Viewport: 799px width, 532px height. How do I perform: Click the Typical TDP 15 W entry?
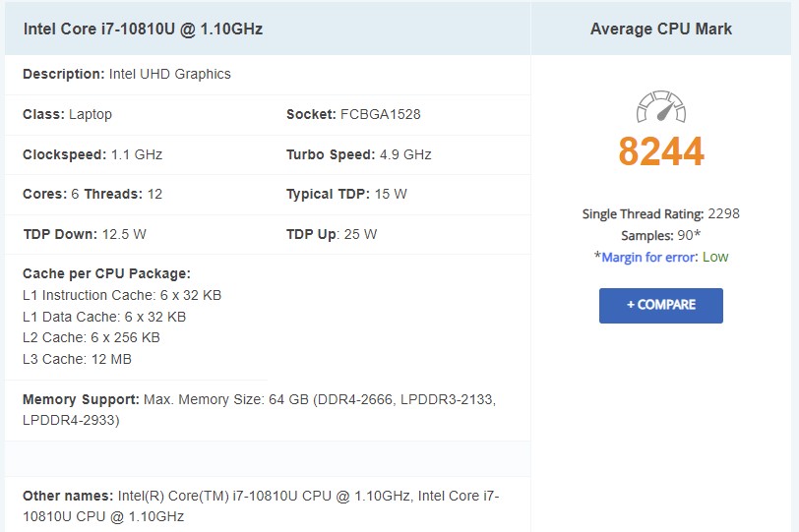346,194
